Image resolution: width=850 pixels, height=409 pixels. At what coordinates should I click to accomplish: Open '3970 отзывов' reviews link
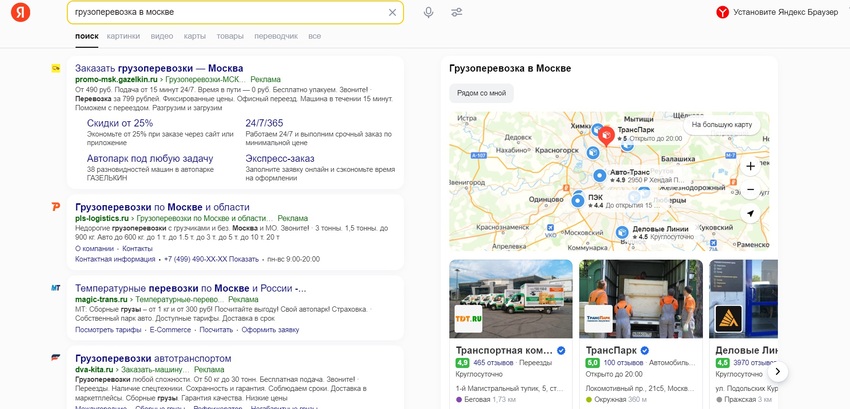[x=755, y=362]
